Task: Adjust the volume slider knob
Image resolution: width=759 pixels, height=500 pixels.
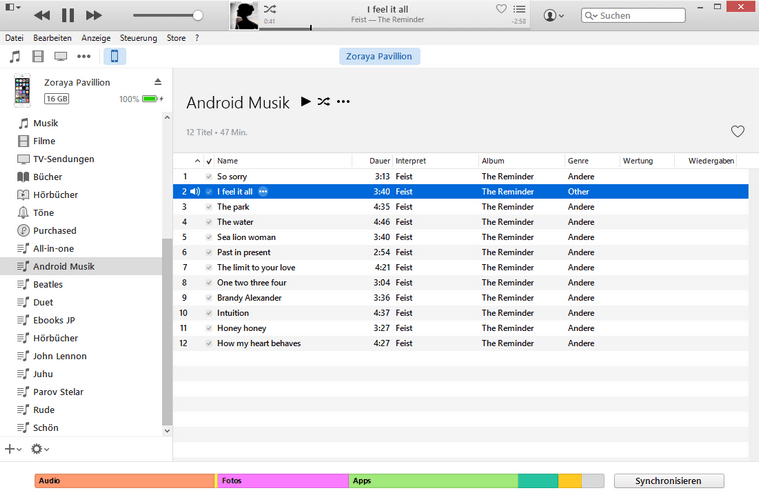Action: [x=197, y=15]
